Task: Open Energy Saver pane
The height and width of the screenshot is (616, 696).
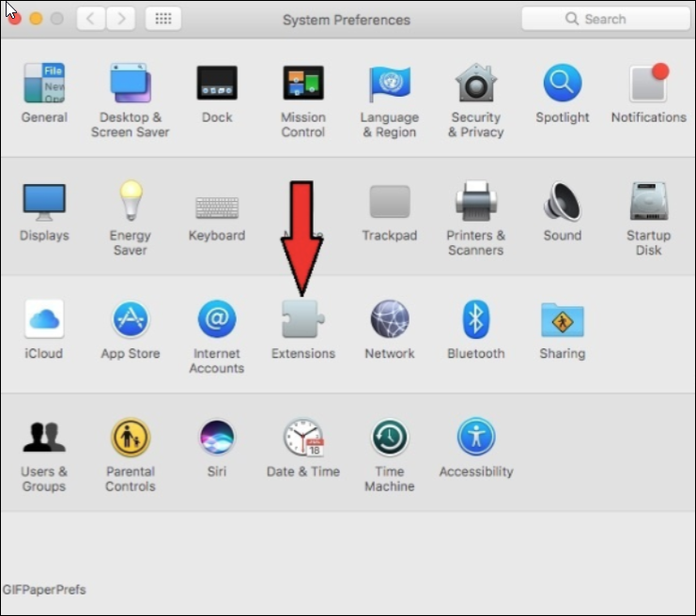Action: tap(131, 201)
